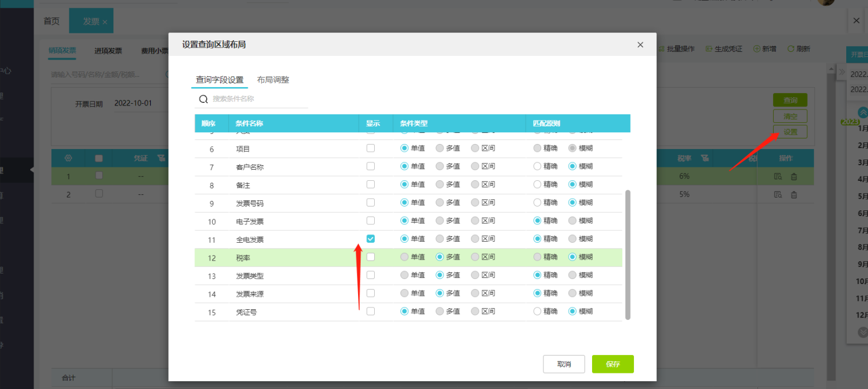Click the 刷新 refresh icon
The width and height of the screenshot is (868, 389).
click(791, 49)
